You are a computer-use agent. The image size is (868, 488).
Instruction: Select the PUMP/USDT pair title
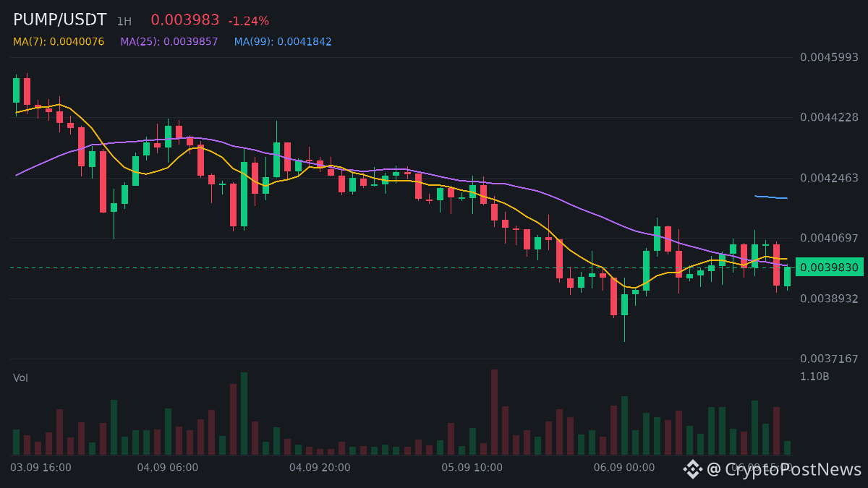click(x=60, y=20)
